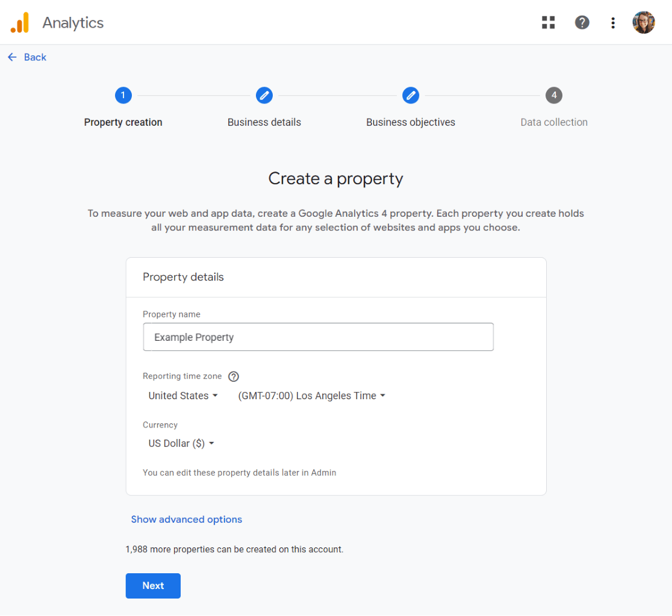Image resolution: width=672 pixels, height=616 pixels.
Task: Select the Business objectives step label
Action: pyautogui.click(x=411, y=122)
